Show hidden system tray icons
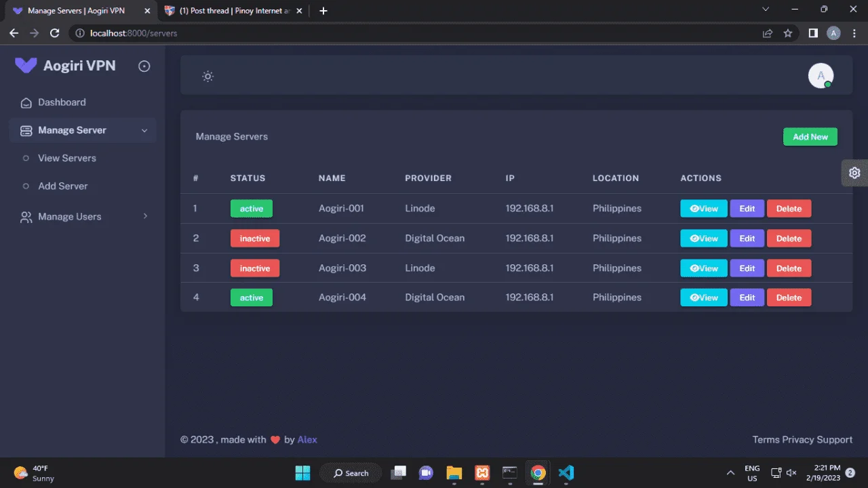The width and height of the screenshot is (868, 488). coord(730,472)
